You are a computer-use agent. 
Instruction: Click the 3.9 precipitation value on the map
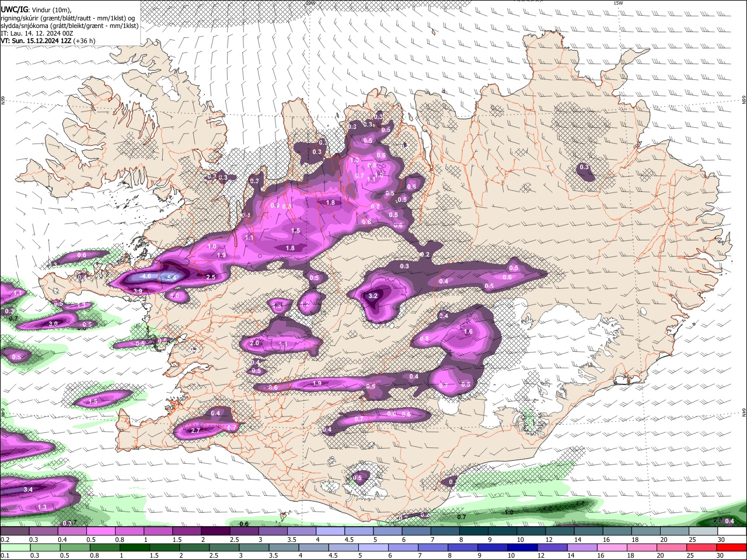138,291
